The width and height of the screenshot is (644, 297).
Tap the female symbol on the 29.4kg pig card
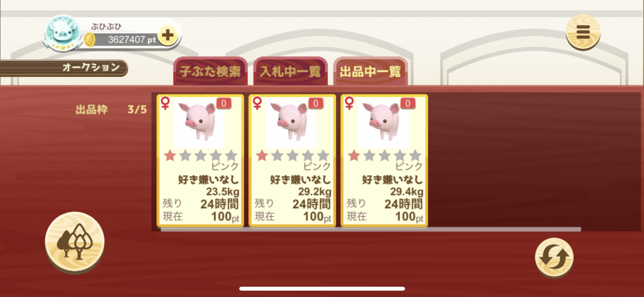tap(349, 103)
